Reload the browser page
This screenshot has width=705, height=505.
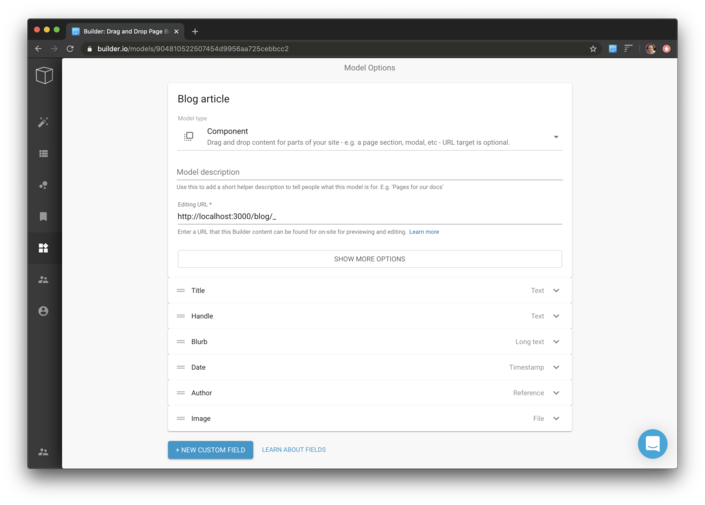pos(70,49)
